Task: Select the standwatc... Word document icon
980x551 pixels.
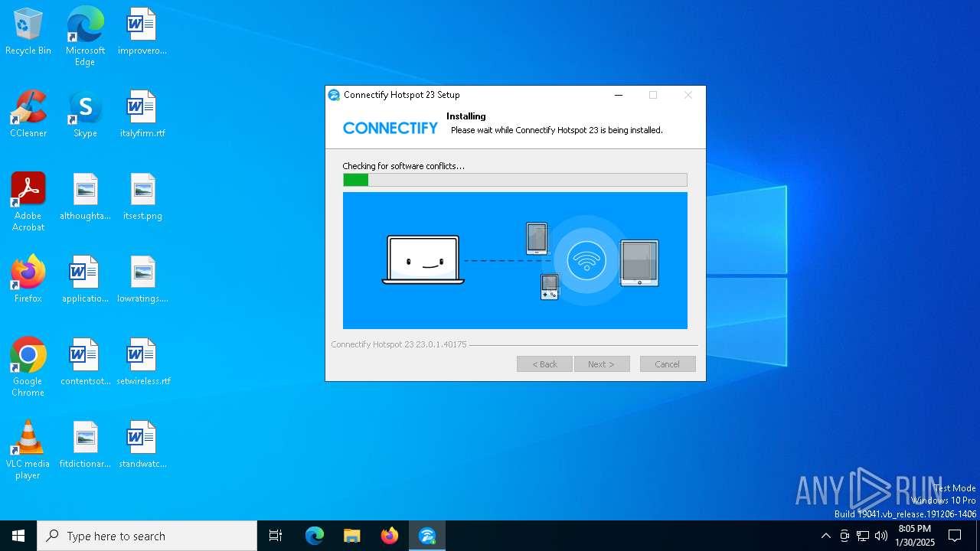Action: pyautogui.click(x=142, y=445)
